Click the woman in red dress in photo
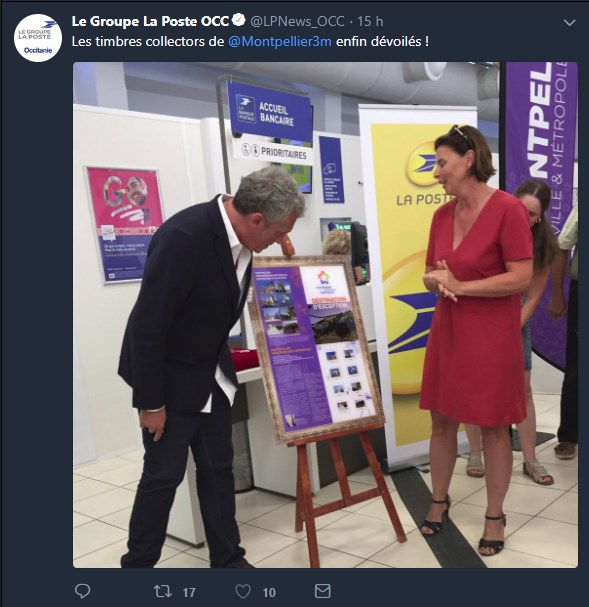 click(x=477, y=333)
